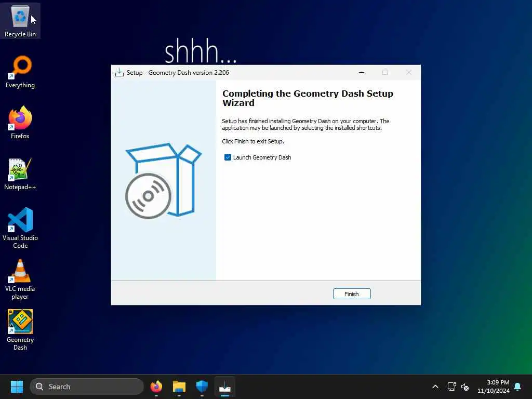Close the Geometry Dash Setup window
532x399 pixels.
tap(409, 72)
